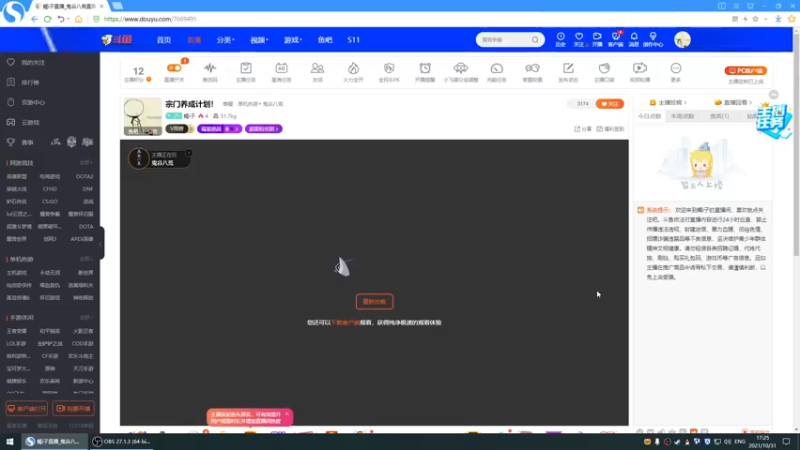
Task: Expand the 分类 category dropdown
Action: (225, 40)
